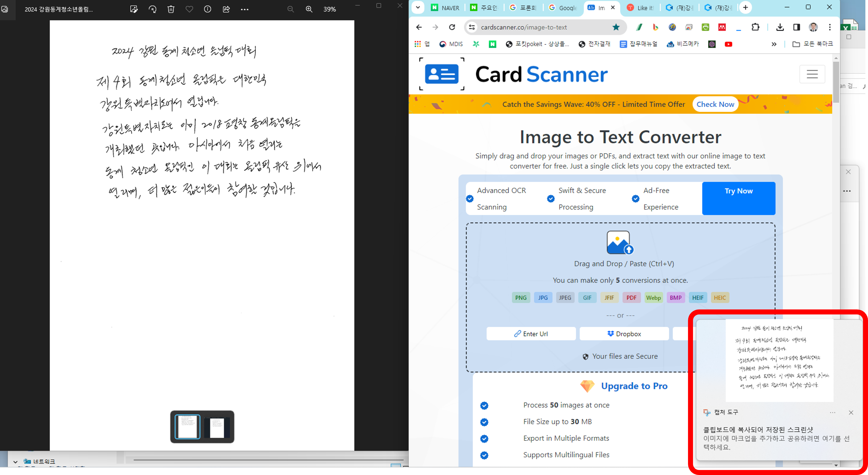Click the edit image icon in Photos

(x=134, y=9)
